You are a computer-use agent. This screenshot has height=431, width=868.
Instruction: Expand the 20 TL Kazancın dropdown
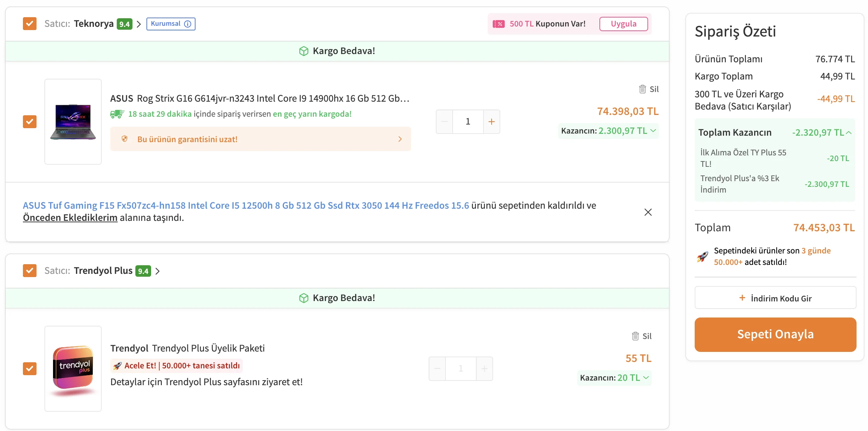click(x=646, y=378)
